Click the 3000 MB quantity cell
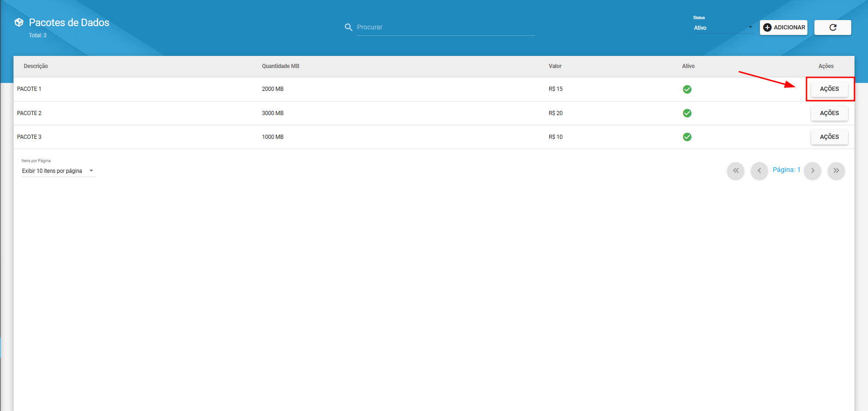Screen dimensions: 868x411 pos(273,113)
